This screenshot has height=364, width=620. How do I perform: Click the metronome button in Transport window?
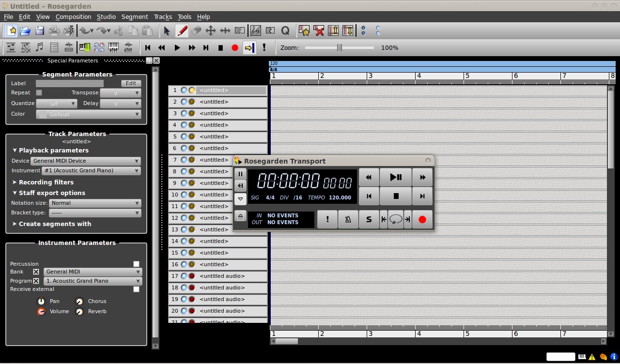point(348,219)
